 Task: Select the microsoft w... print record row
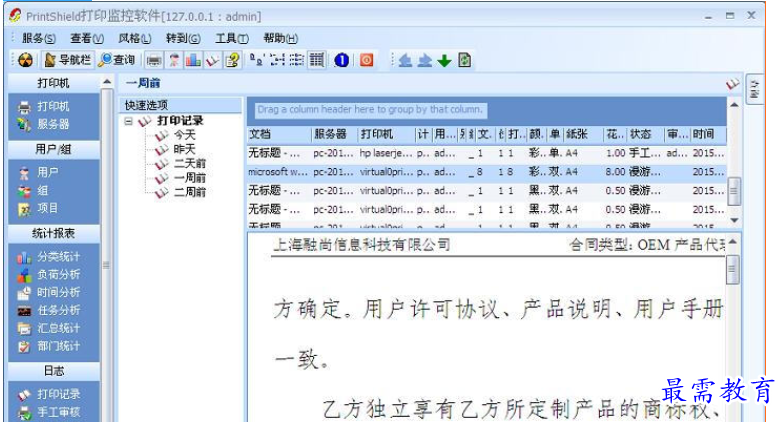click(x=487, y=172)
